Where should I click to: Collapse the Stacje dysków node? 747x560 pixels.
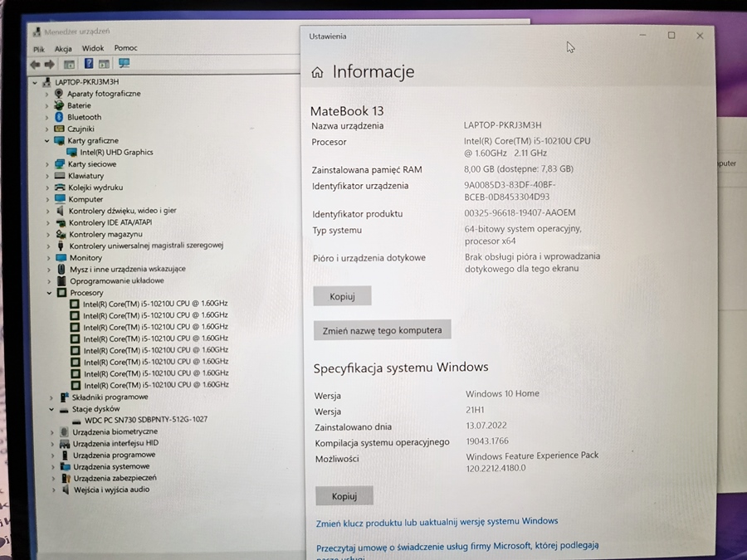click(51, 409)
